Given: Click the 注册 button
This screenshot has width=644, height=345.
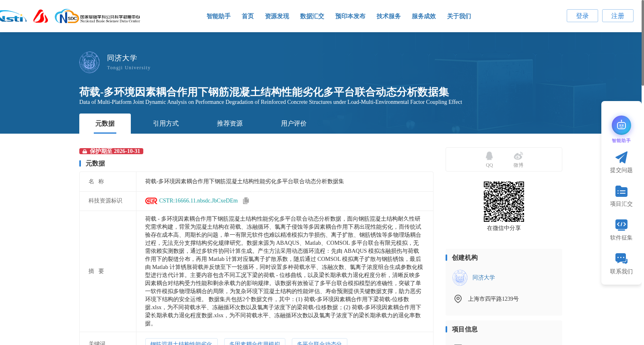Looking at the screenshot, I should [x=618, y=16].
